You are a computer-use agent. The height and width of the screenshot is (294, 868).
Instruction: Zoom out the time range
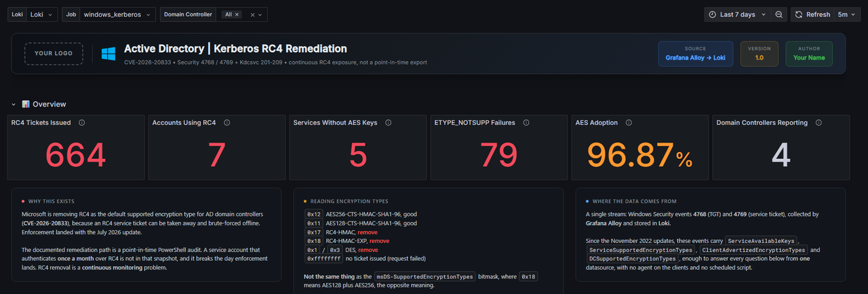click(779, 14)
